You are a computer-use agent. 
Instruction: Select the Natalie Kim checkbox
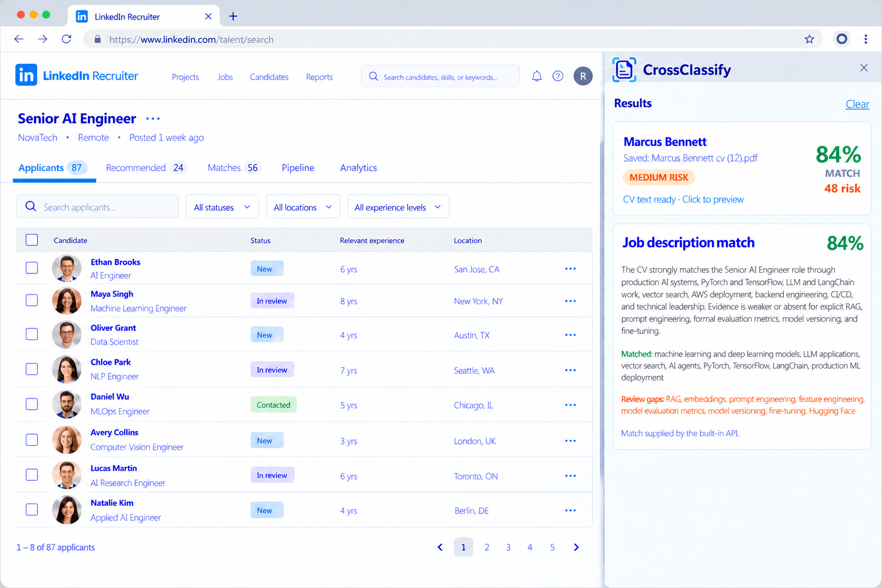pyautogui.click(x=32, y=510)
